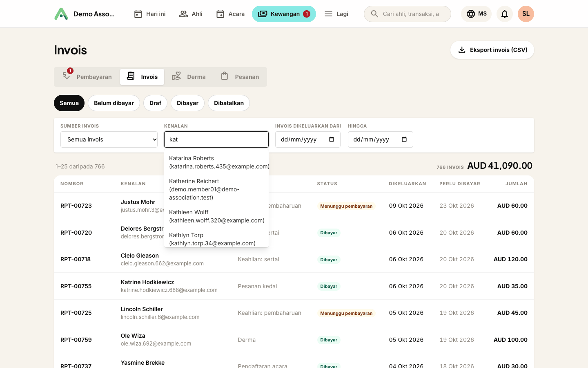Show only Dibayar invoices chip
The height and width of the screenshot is (368, 588).
pos(187,103)
